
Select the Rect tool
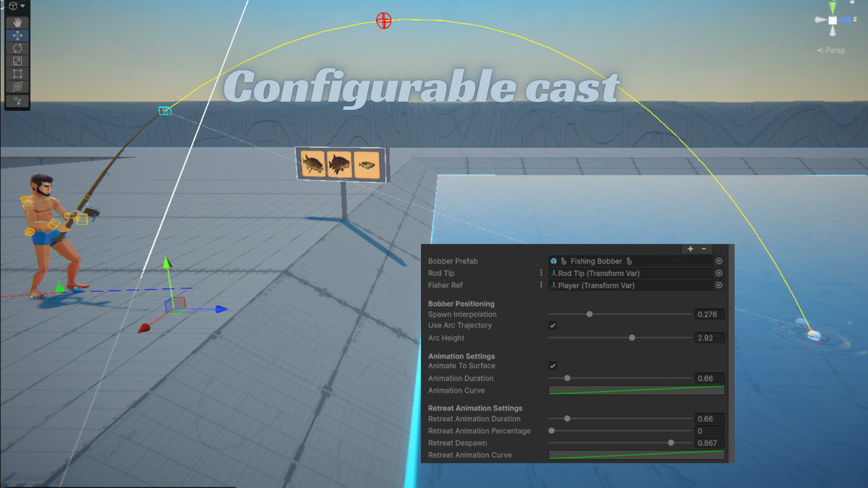pos(18,73)
